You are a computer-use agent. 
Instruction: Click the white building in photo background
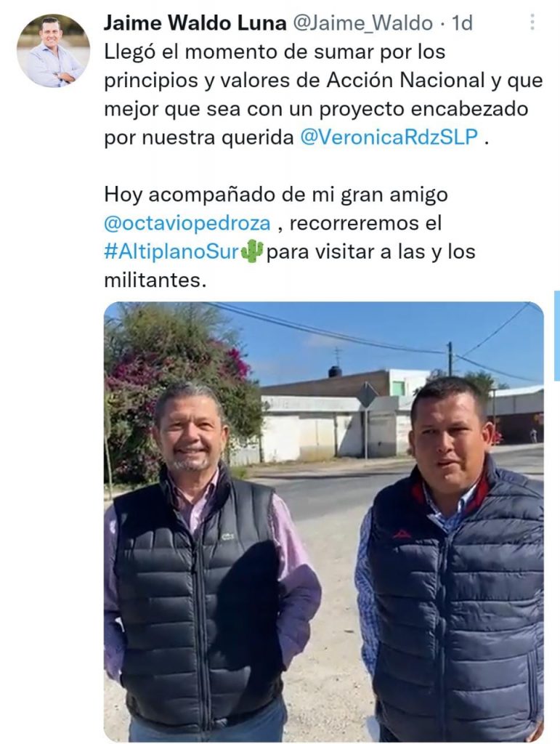(x=332, y=418)
